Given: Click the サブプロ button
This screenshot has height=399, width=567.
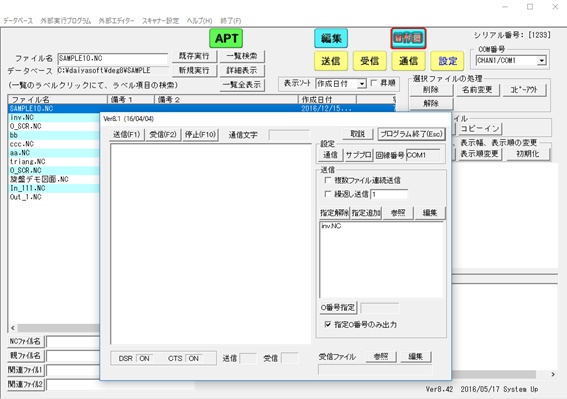Looking at the screenshot, I should [358, 155].
